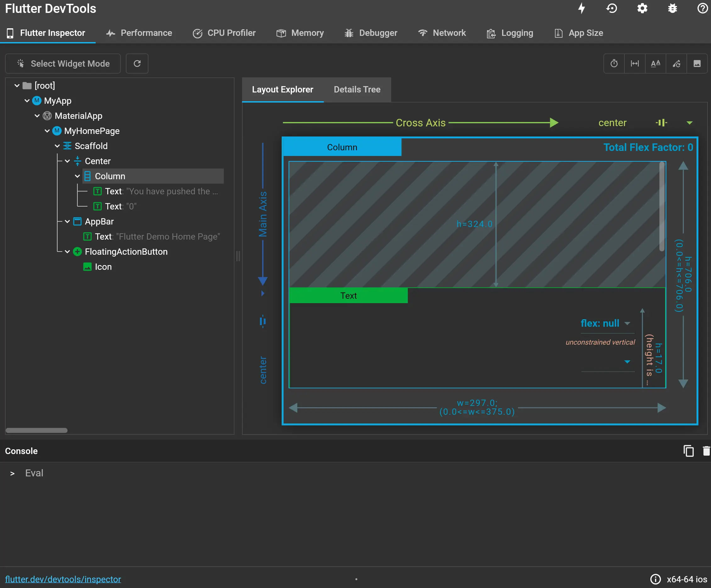
Task: Clear the console with trash icon
Action: coord(706,451)
